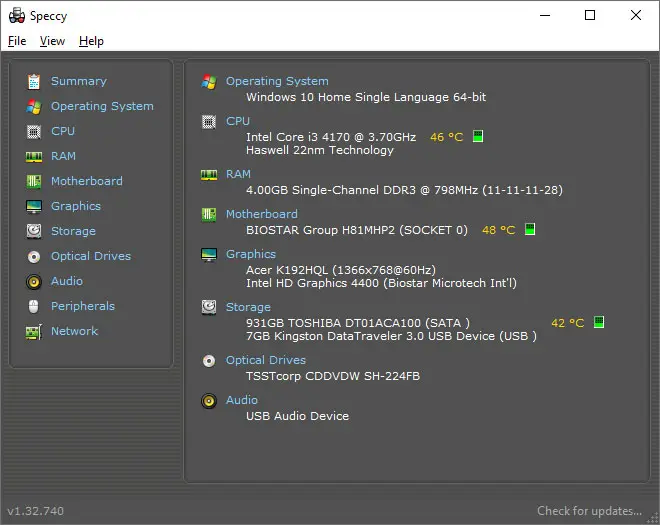
Task: Click the Audio speaker icon in main panel
Action: [x=209, y=401]
